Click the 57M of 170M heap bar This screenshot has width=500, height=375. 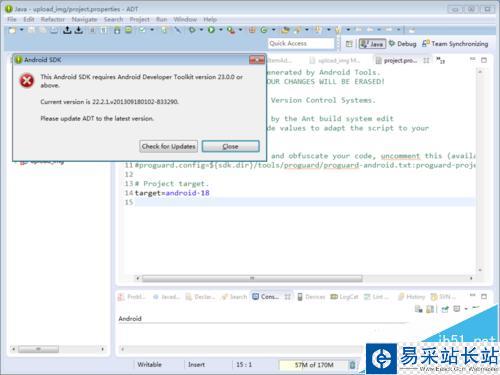coord(314,365)
